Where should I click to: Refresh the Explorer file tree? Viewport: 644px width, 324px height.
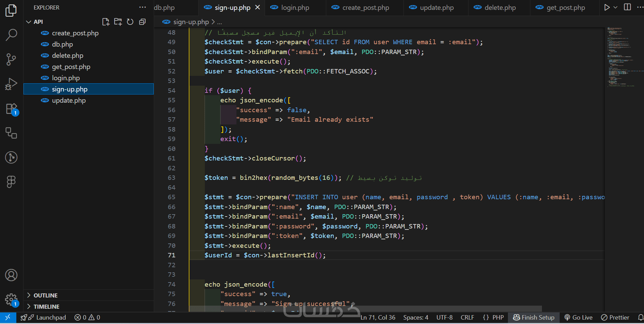[130, 22]
